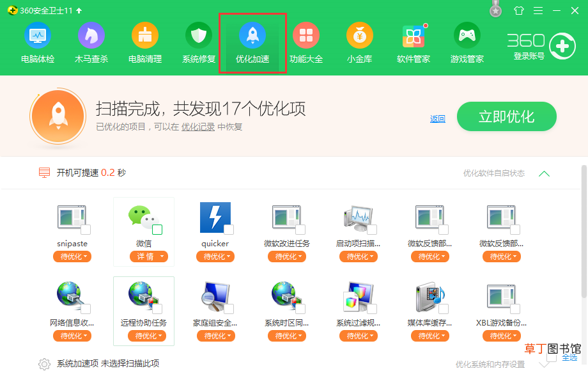The image size is (588, 371).
Task: Select the 优化加速 tab
Action: pyautogui.click(x=252, y=43)
